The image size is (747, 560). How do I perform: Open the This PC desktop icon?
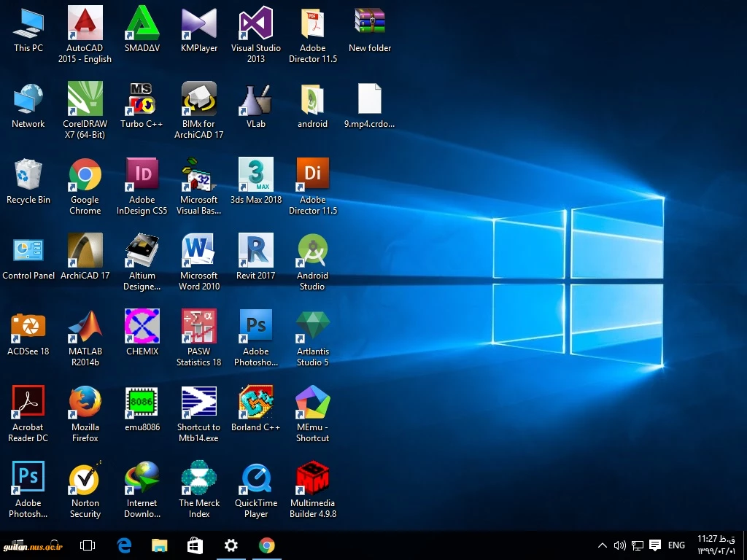[x=28, y=29]
